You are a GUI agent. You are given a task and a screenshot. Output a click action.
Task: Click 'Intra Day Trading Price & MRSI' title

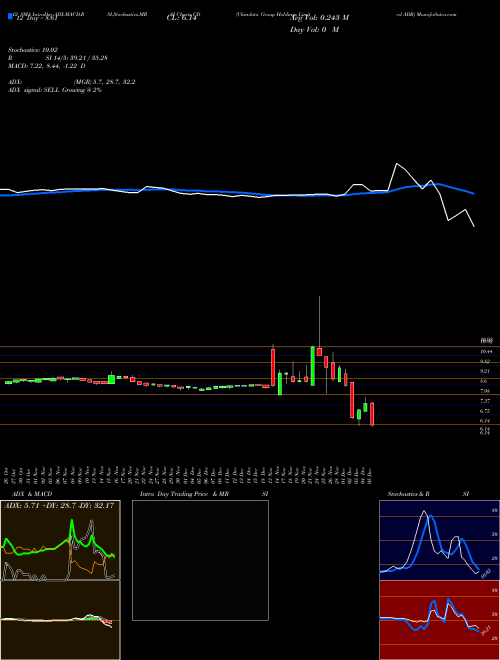(x=204, y=494)
